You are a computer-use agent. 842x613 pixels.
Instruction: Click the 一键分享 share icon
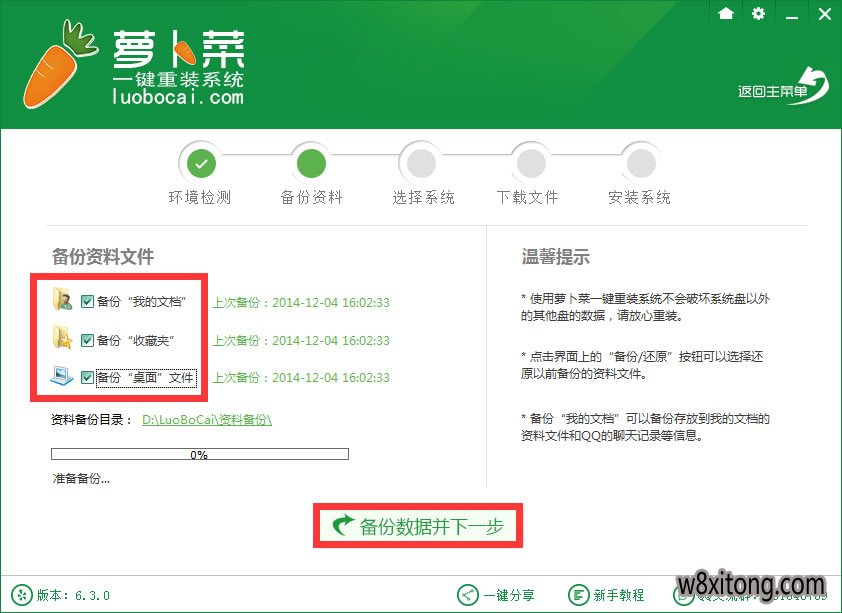(466, 593)
